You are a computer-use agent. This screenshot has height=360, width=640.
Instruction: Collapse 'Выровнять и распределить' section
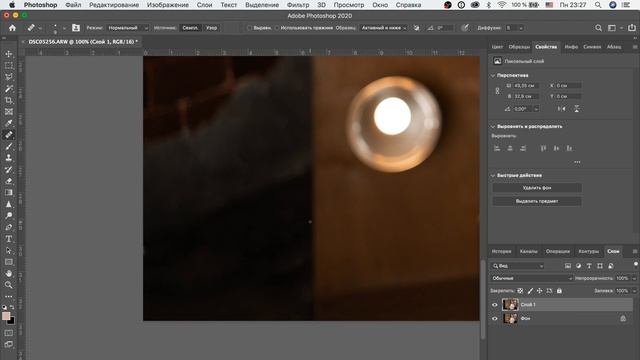pyautogui.click(x=493, y=127)
